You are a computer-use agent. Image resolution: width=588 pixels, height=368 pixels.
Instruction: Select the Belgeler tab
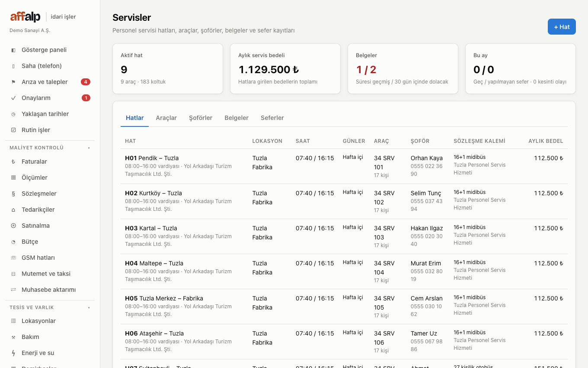pyautogui.click(x=236, y=118)
